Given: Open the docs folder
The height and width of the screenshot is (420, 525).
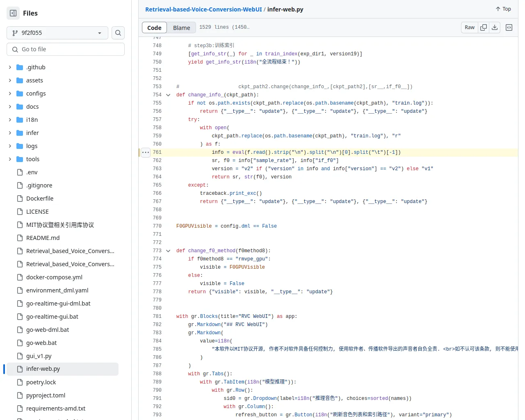Looking at the screenshot, I should (32, 107).
